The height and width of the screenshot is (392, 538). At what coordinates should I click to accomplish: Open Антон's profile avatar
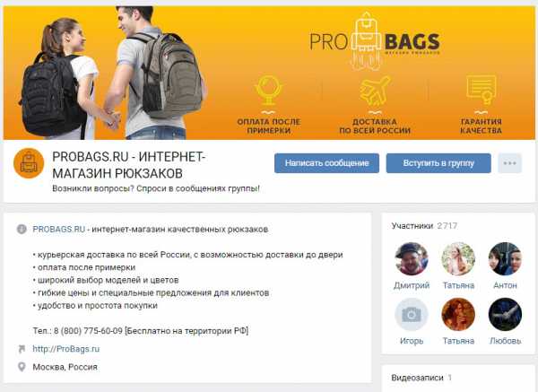[x=505, y=259]
